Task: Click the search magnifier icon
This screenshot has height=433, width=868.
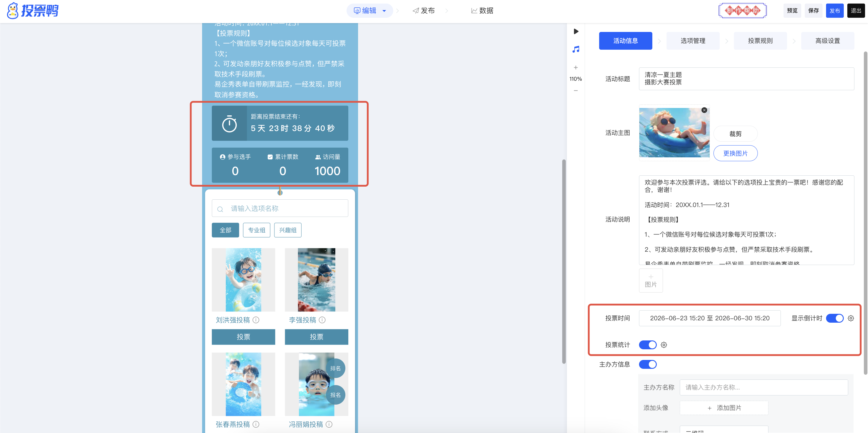Action: [220, 209]
